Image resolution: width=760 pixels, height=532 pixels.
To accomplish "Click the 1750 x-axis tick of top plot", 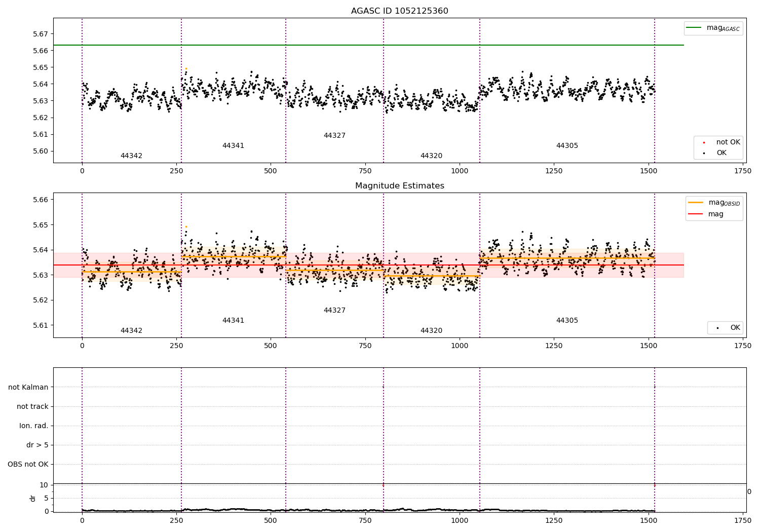I will click(x=743, y=171).
